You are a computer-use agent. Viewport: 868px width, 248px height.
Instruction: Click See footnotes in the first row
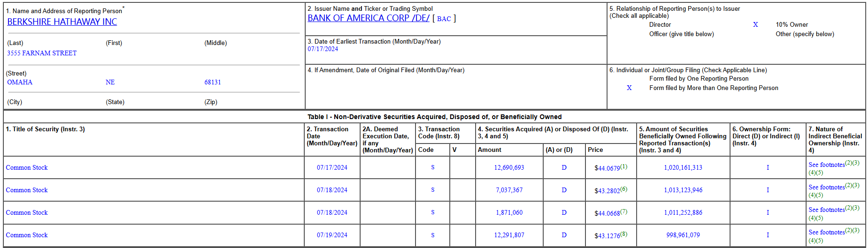[827, 165]
